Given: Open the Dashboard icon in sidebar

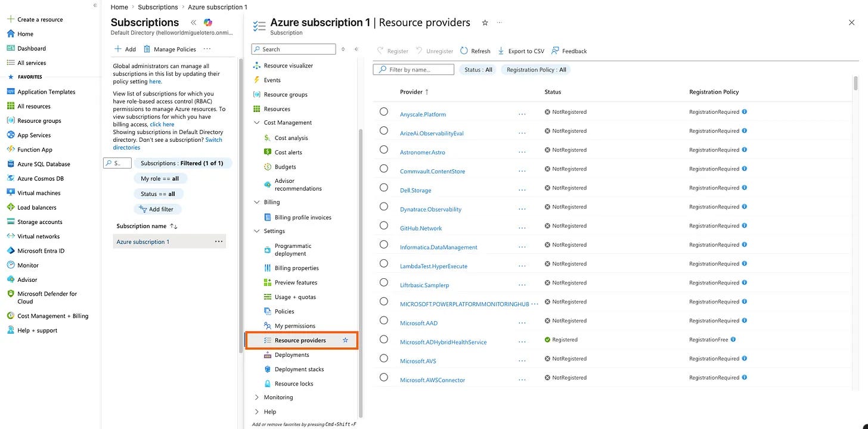Looking at the screenshot, I should tap(10, 48).
